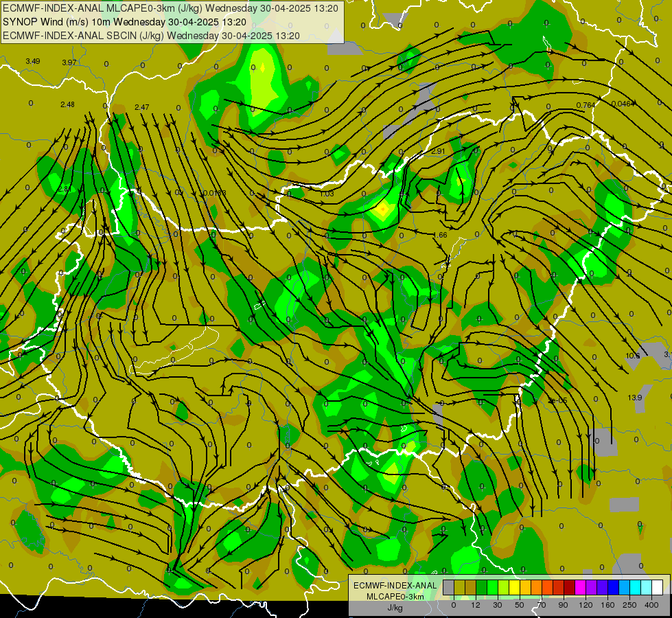The height and width of the screenshot is (618, 672).
Task: Select the dark red legend swatch
Action: 570,587
